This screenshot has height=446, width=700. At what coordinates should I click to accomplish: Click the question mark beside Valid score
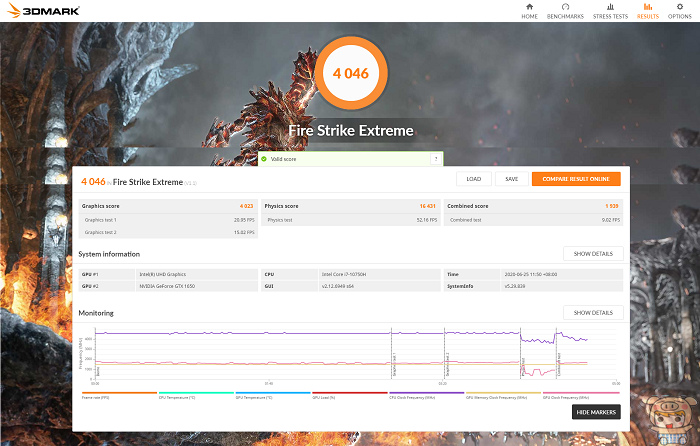[x=435, y=159]
